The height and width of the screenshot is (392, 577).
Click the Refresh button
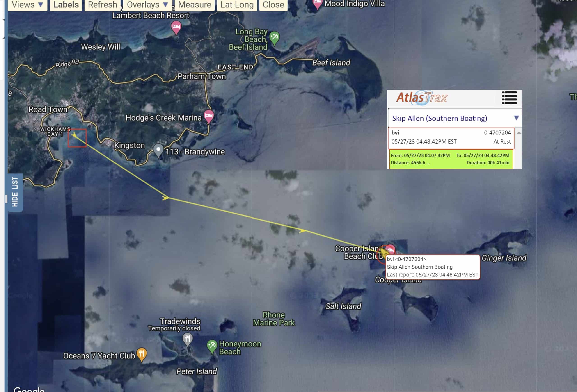point(103,5)
